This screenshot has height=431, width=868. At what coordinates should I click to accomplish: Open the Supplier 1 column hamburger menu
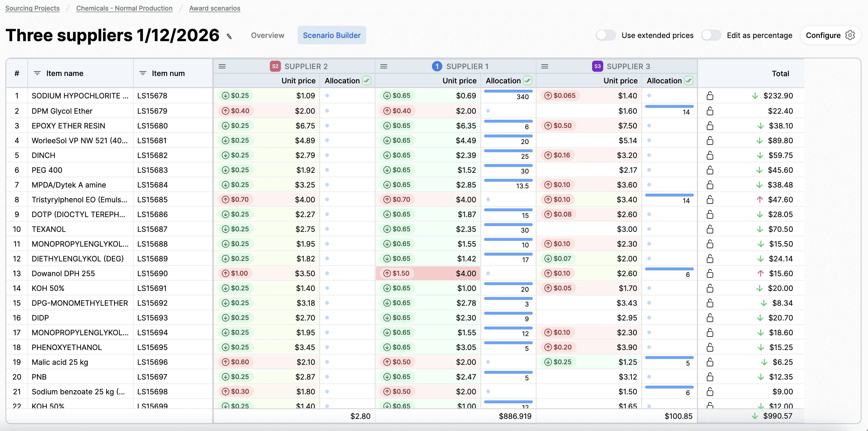click(384, 66)
